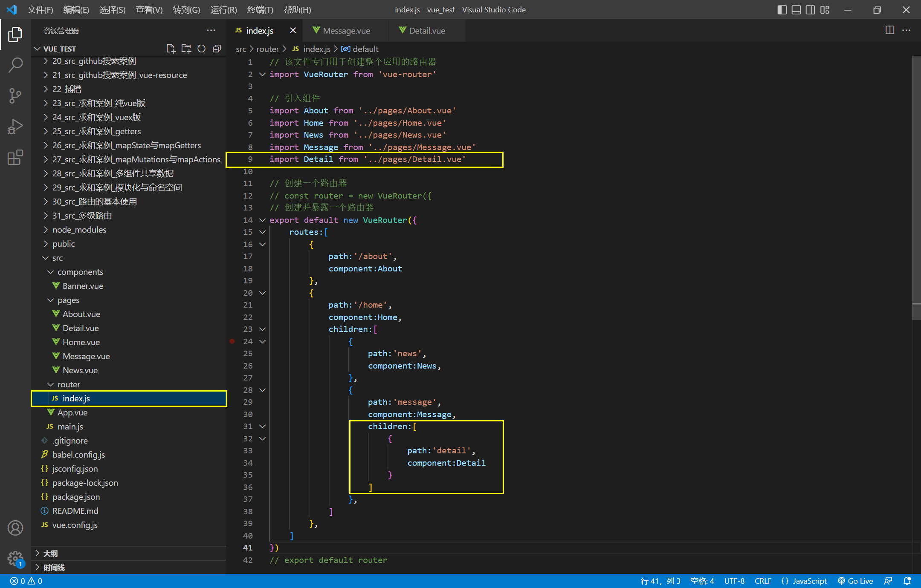Toggle the primary side bar layout icon

(782, 9)
